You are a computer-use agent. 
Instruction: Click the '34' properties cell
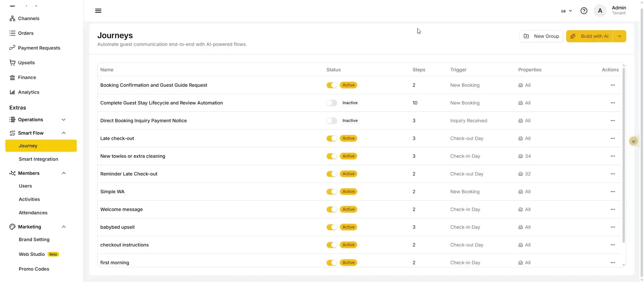[525, 156]
